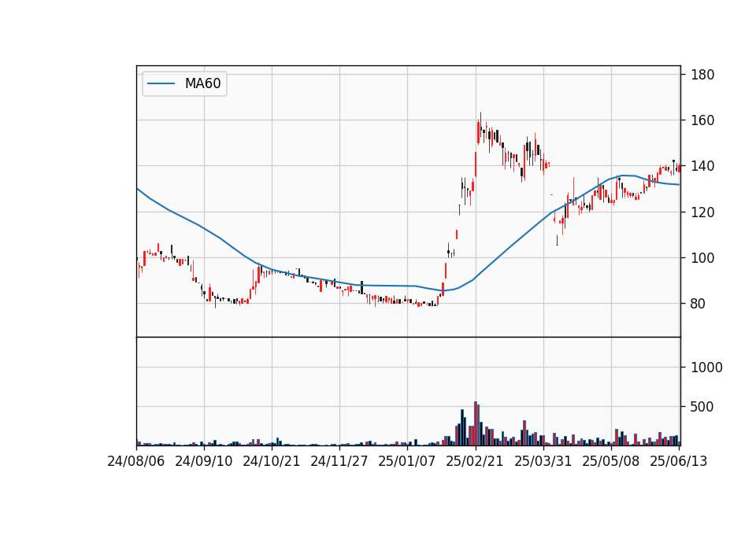Click the 100 price axis label

coord(702,258)
